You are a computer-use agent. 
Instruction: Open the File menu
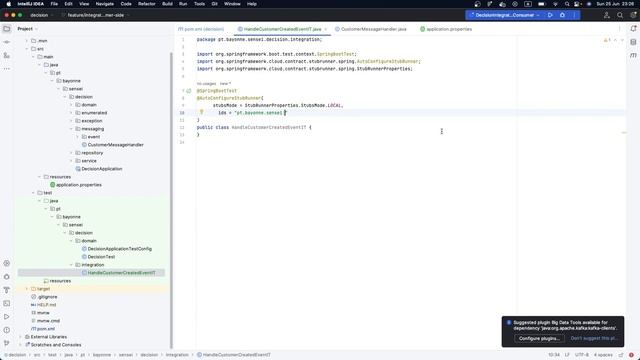pos(54,4)
